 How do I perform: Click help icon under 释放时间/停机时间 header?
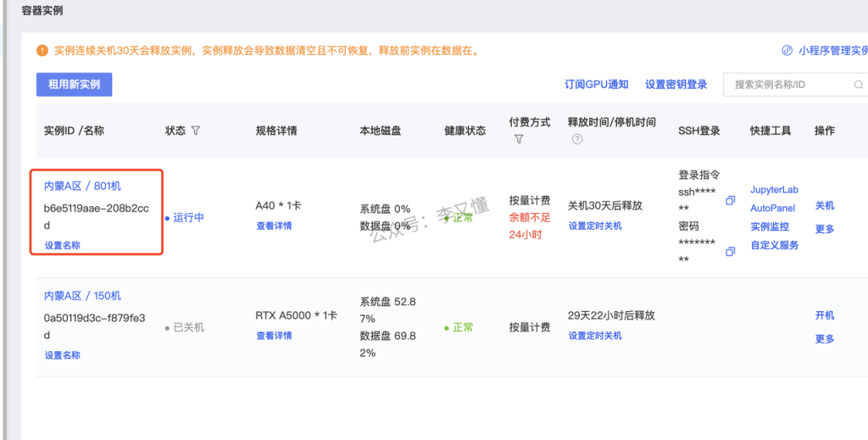577,139
